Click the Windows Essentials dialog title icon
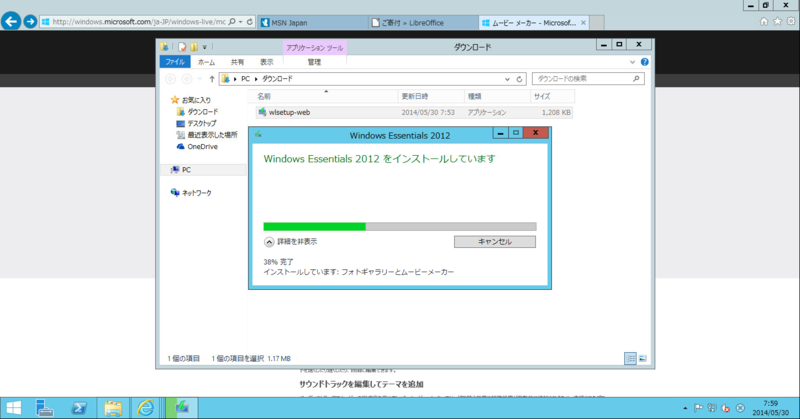 (x=258, y=134)
